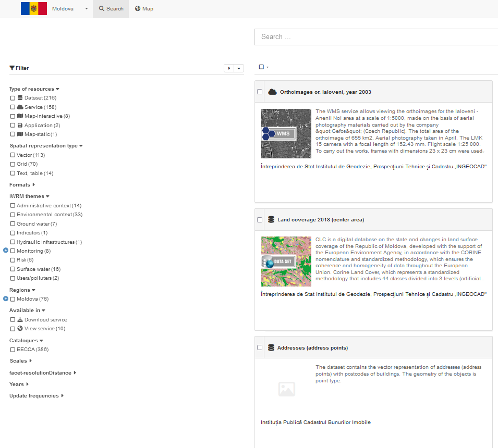The height and width of the screenshot is (448, 498).
Task: Collapse the Type of resources section
Action: pyautogui.click(x=34, y=89)
